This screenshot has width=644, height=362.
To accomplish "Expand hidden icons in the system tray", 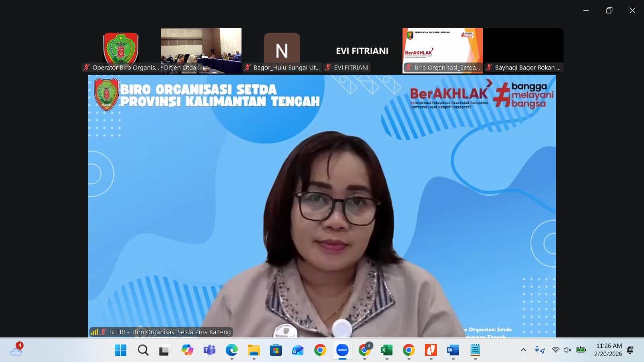I will pyautogui.click(x=523, y=350).
